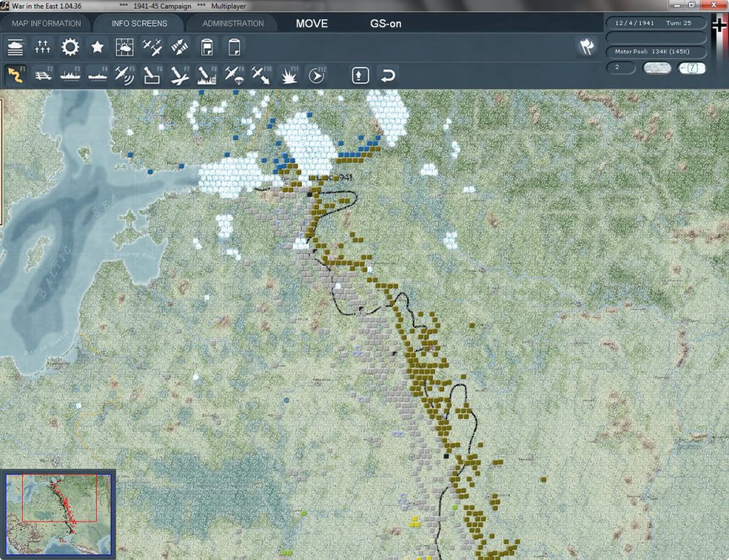This screenshot has height=560, width=729.
Task: Open the order of battle tank icon
Action: click(x=16, y=47)
